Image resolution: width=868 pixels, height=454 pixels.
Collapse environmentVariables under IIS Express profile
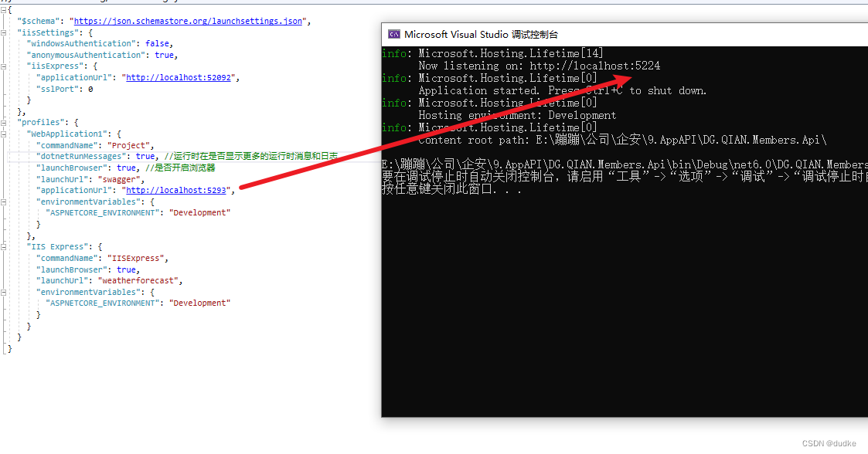click(3, 292)
